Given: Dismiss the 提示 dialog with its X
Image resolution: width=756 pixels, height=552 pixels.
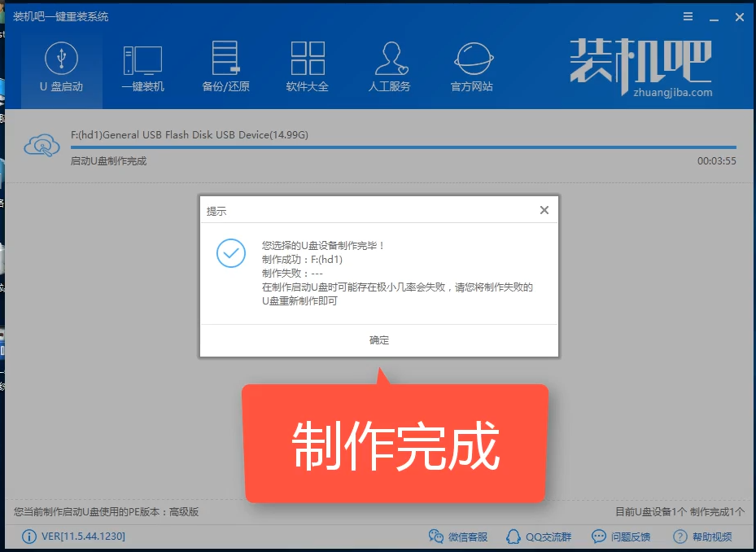Looking at the screenshot, I should [544, 210].
